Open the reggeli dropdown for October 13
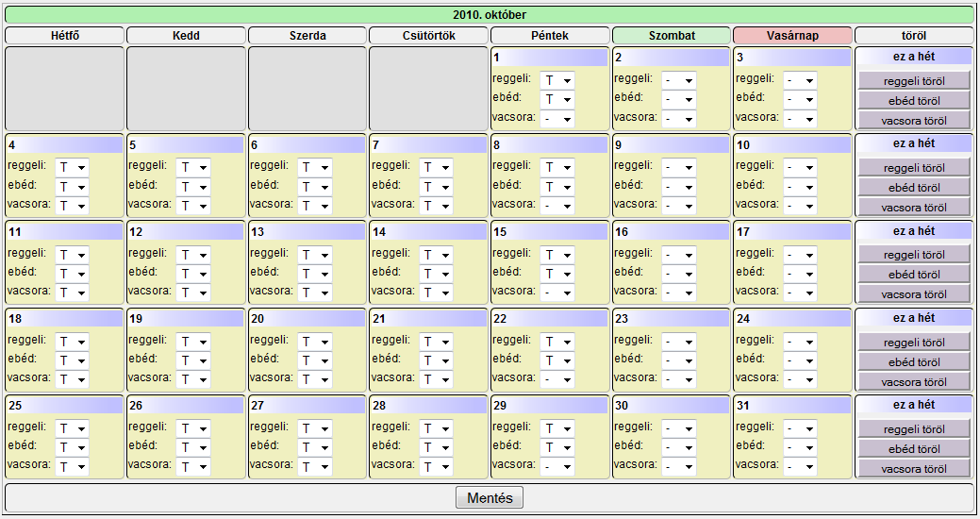Image resolution: width=980 pixels, height=519 pixels. 314,255
